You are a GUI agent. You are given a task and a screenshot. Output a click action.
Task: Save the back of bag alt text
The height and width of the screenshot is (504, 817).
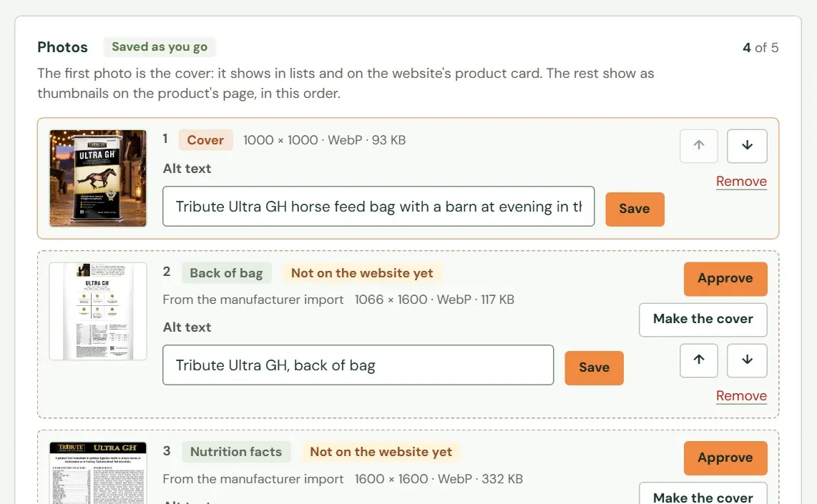pyautogui.click(x=594, y=367)
